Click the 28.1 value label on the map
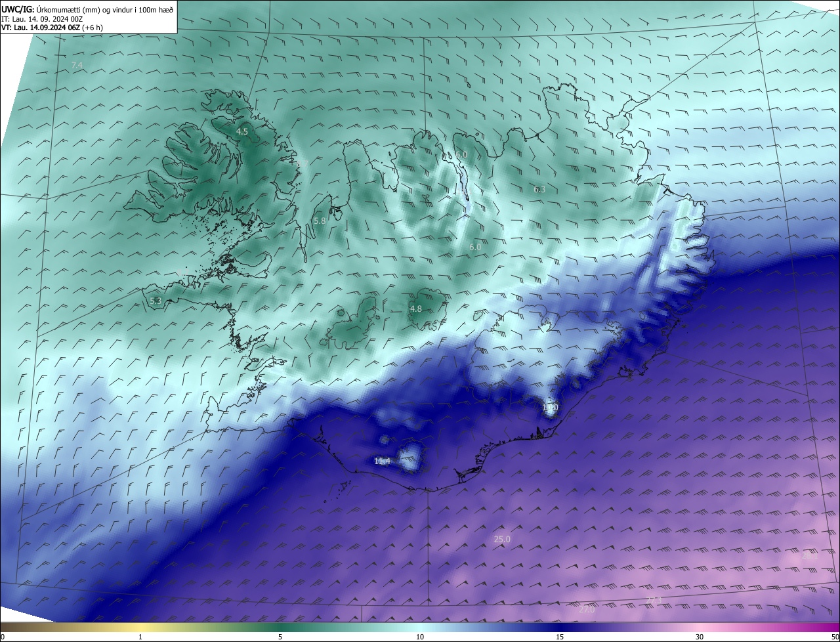Screen dimensions: 840x642 click(810, 555)
